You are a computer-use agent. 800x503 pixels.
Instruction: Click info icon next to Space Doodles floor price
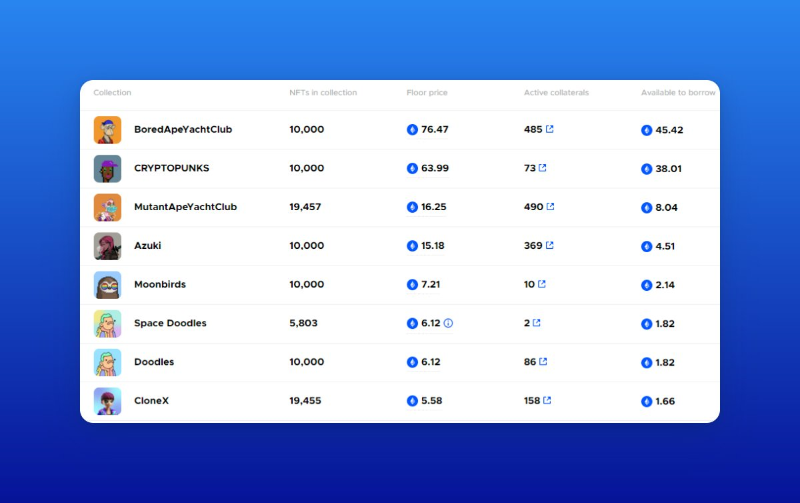click(x=448, y=323)
